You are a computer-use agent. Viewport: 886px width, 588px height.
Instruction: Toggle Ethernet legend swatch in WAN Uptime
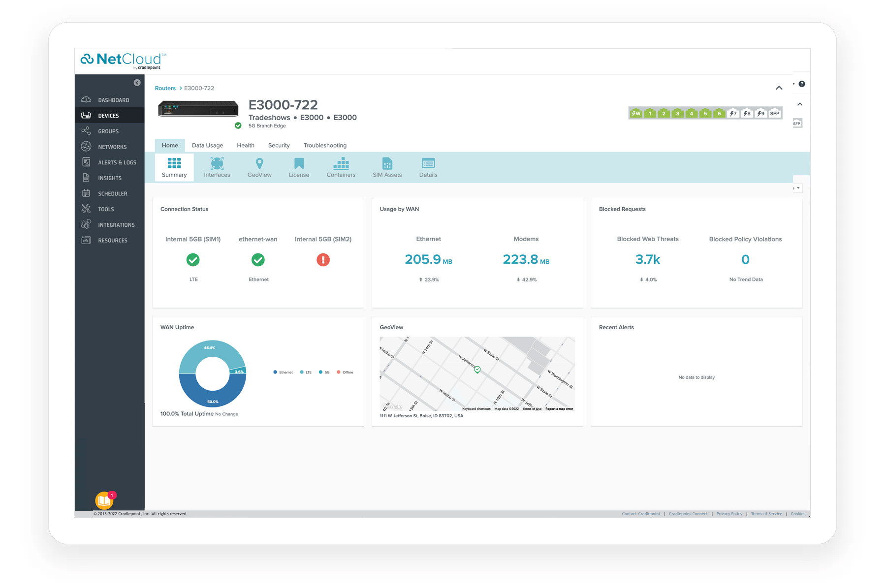click(275, 372)
